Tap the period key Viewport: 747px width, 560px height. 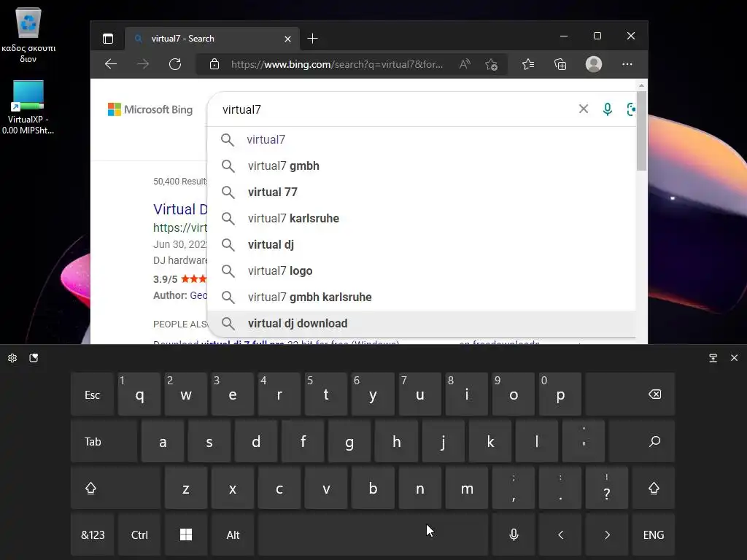[x=560, y=488]
